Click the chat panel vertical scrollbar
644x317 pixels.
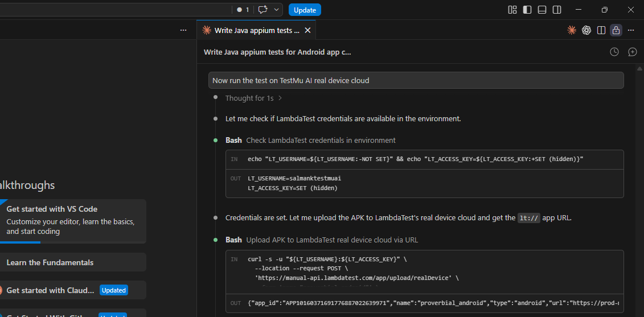639,190
